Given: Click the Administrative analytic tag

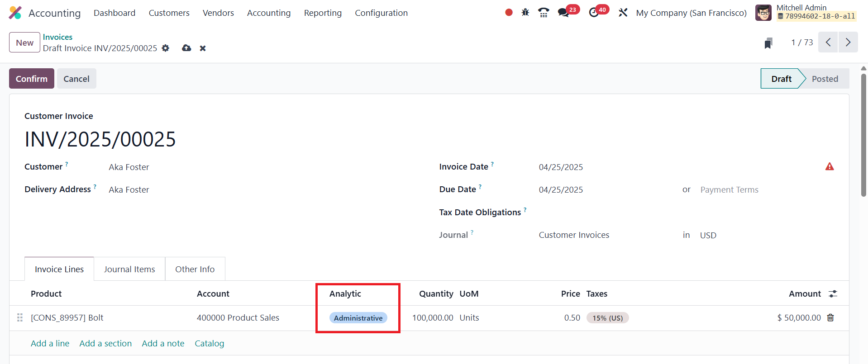Looking at the screenshot, I should 358,318.
